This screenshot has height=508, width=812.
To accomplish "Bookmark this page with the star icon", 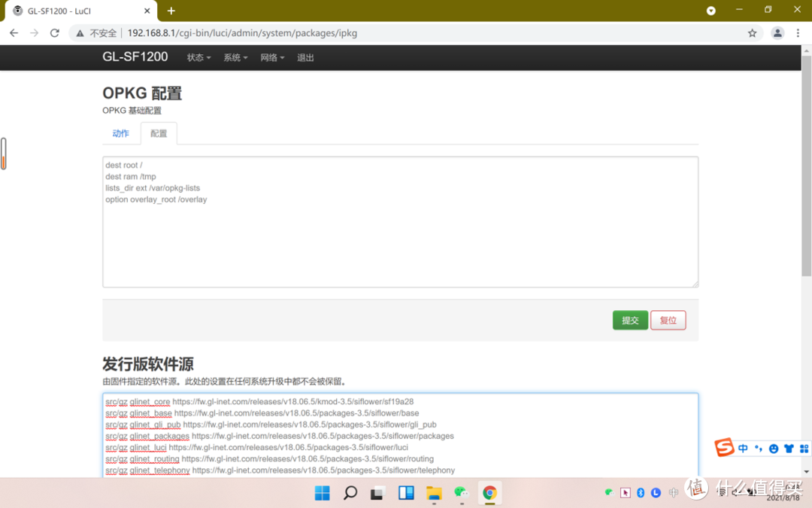I will (752, 33).
